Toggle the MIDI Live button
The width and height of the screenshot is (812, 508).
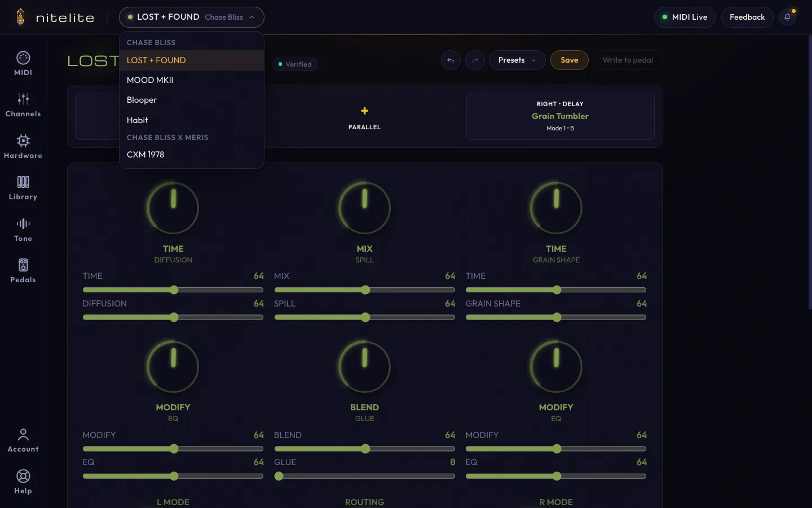pyautogui.click(x=685, y=17)
